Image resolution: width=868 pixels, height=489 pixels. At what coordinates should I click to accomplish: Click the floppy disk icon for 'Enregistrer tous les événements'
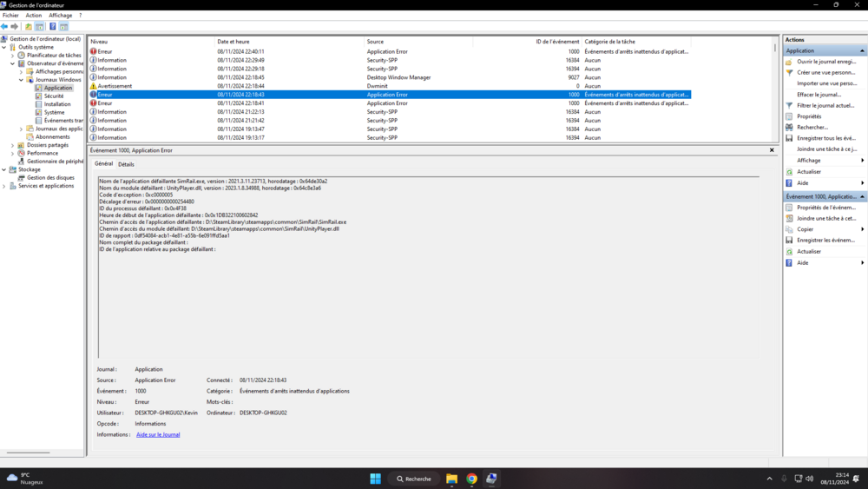pyautogui.click(x=789, y=138)
